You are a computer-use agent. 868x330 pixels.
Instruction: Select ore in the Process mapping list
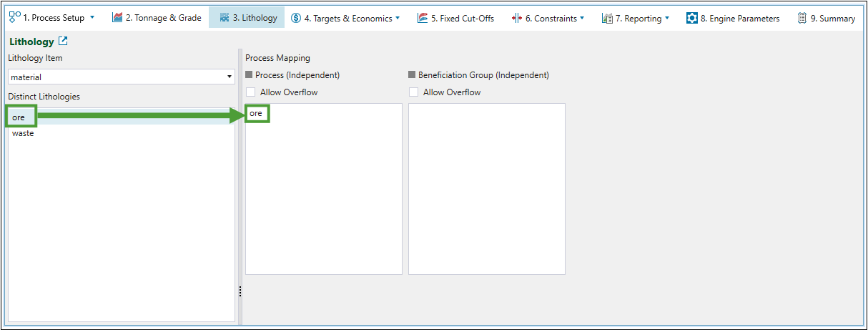(x=256, y=114)
